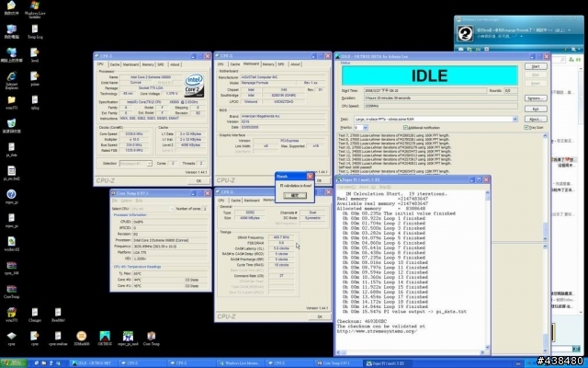Click the Start button in ORTHOS
This screenshot has height=368, width=588.
535,66
